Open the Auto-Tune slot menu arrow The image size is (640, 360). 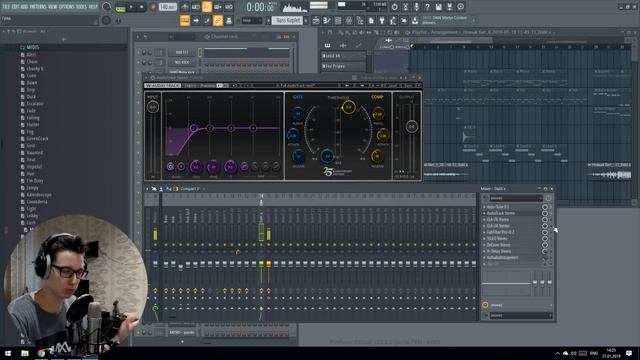point(484,207)
